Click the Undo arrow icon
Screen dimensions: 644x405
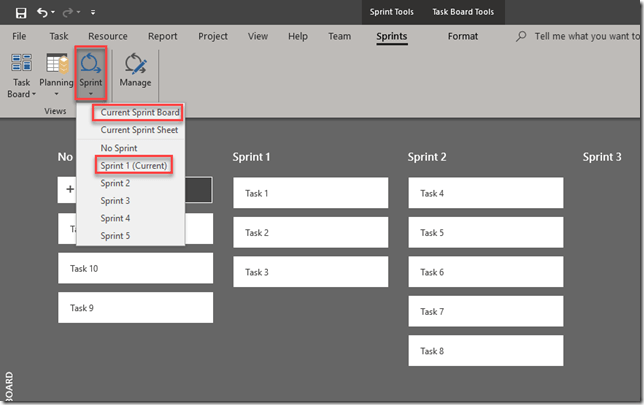click(44, 12)
